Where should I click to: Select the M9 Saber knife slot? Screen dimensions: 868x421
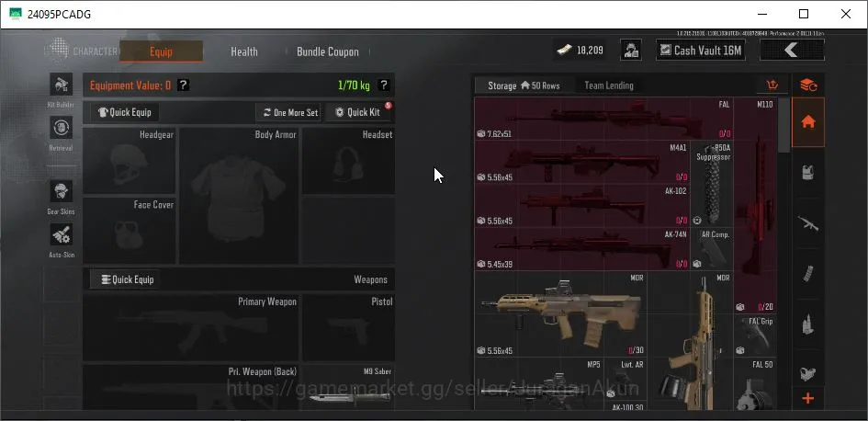pyautogui.click(x=348, y=387)
